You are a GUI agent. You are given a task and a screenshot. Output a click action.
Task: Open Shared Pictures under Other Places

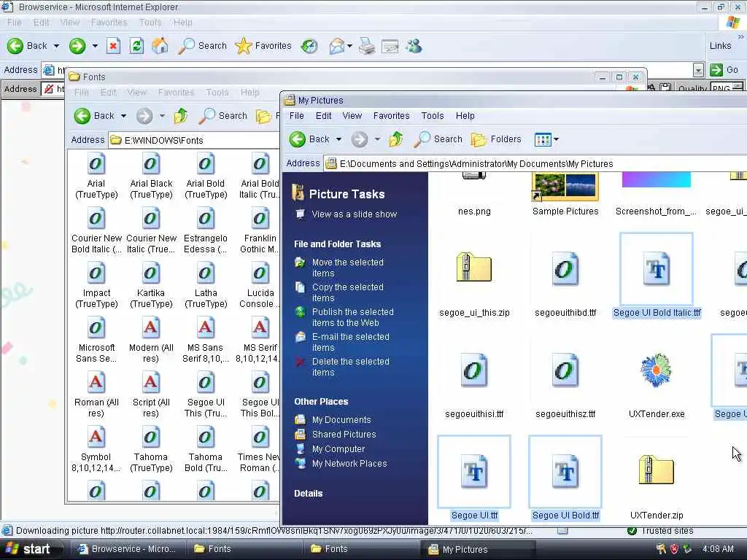(344, 435)
